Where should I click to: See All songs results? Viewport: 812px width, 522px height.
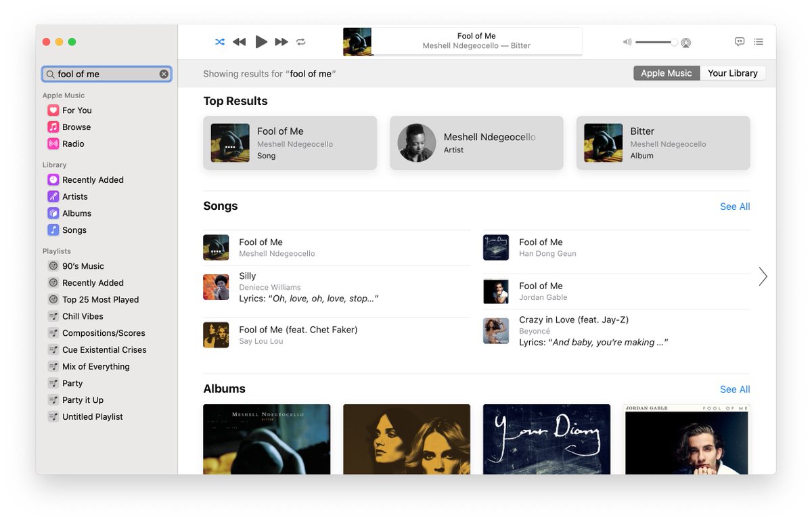[x=735, y=206]
